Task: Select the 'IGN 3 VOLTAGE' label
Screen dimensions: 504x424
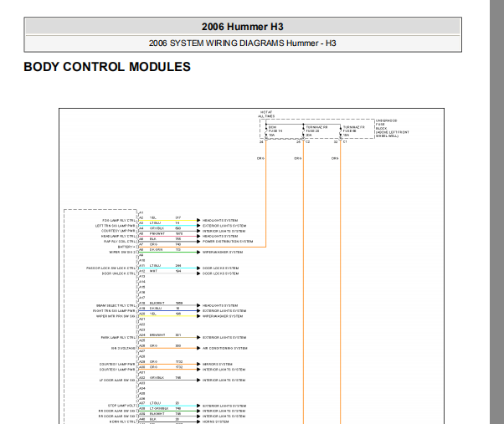Action: [x=123, y=348]
